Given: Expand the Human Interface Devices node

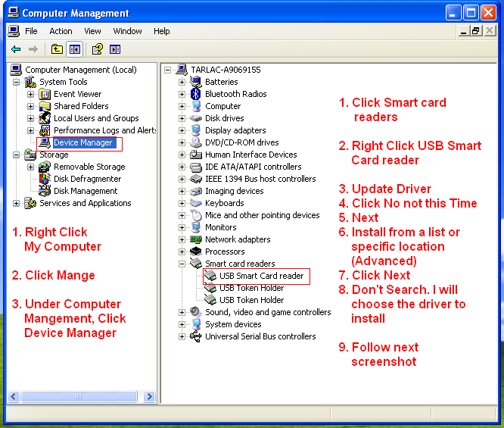Looking at the screenshot, I should pyautogui.click(x=182, y=155).
